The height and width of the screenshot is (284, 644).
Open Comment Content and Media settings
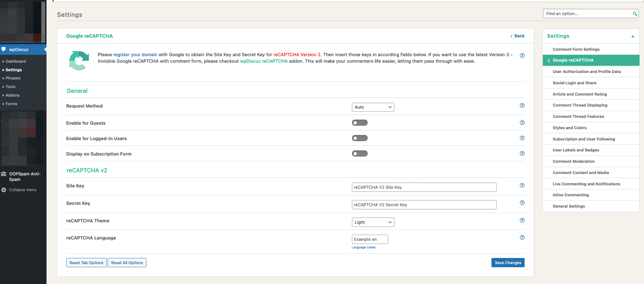click(x=591, y=173)
